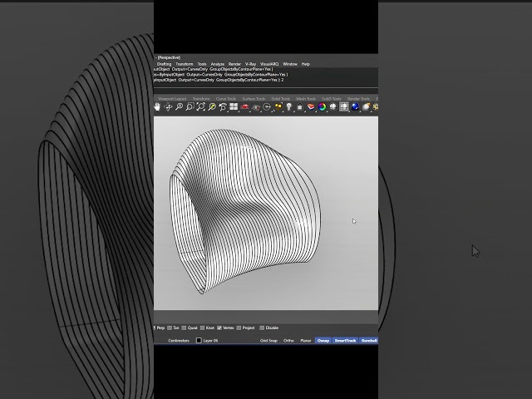Open the Tools menu
This screenshot has width=532, height=399.
coord(202,64)
